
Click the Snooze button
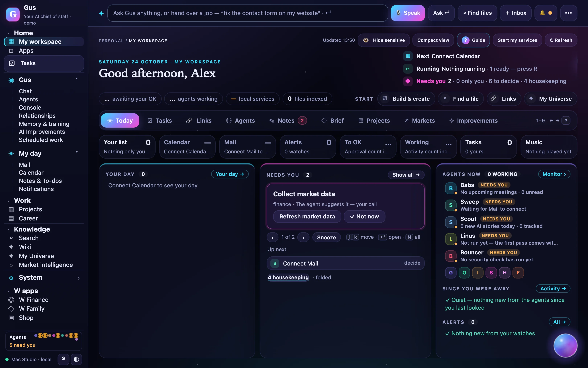tap(326, 237)
